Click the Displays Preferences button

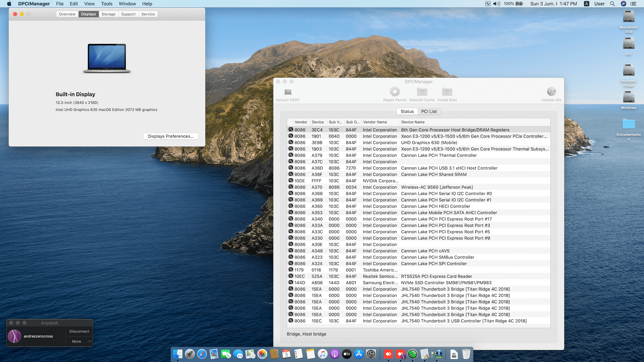170,136
